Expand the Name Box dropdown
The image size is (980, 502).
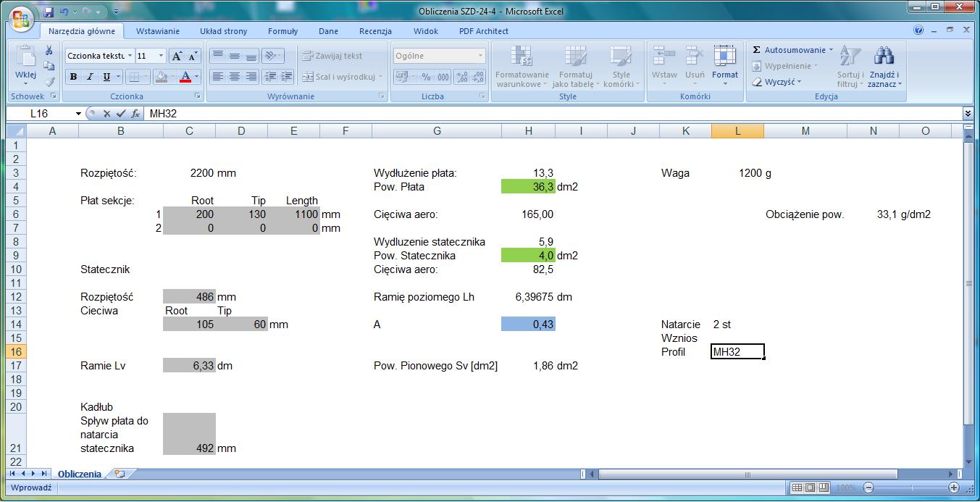pos(78,114)
